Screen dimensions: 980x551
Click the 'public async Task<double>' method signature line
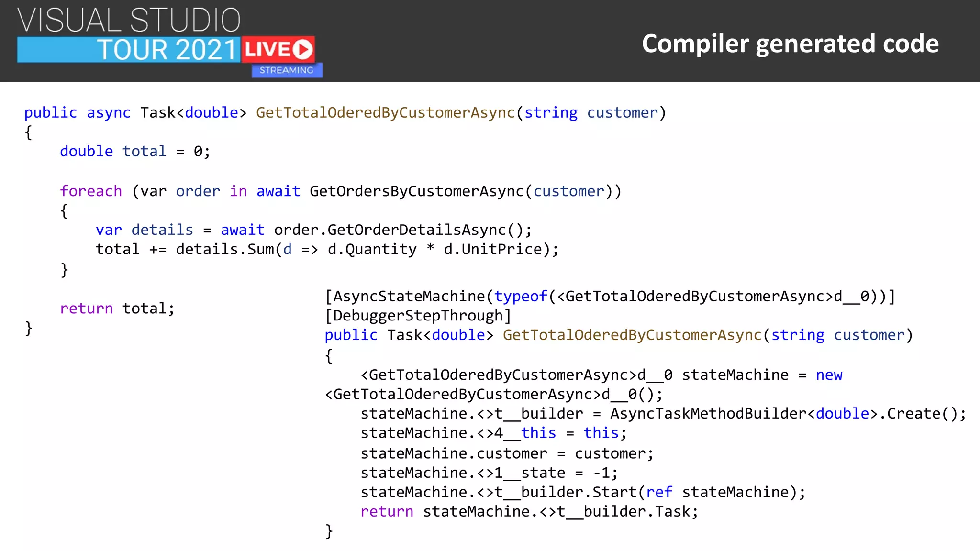pos(345,113)
